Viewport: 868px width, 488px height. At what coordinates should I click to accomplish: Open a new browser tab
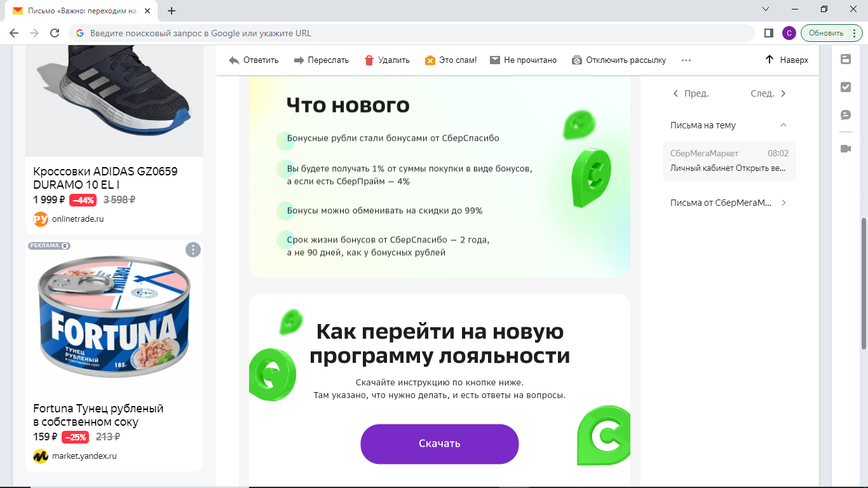[x=172, y=11]
